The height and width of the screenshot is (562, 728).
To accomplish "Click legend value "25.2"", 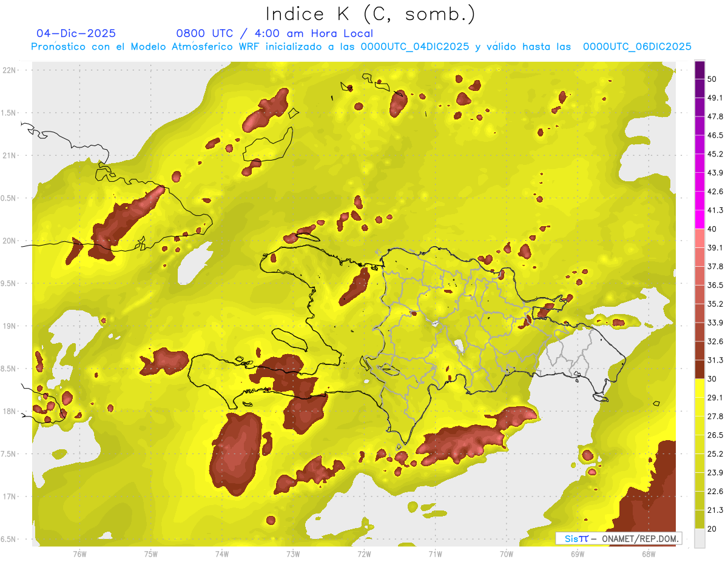I will (x=715, y=454).
